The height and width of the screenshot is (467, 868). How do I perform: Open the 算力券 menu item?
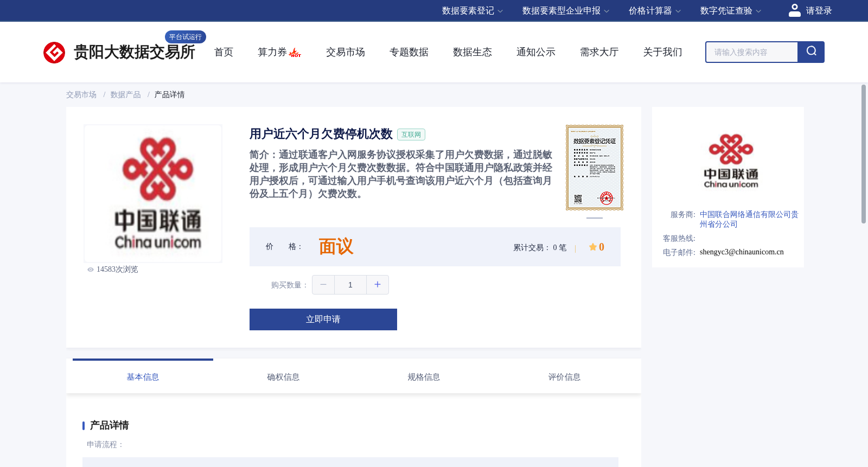pos(272,52)
